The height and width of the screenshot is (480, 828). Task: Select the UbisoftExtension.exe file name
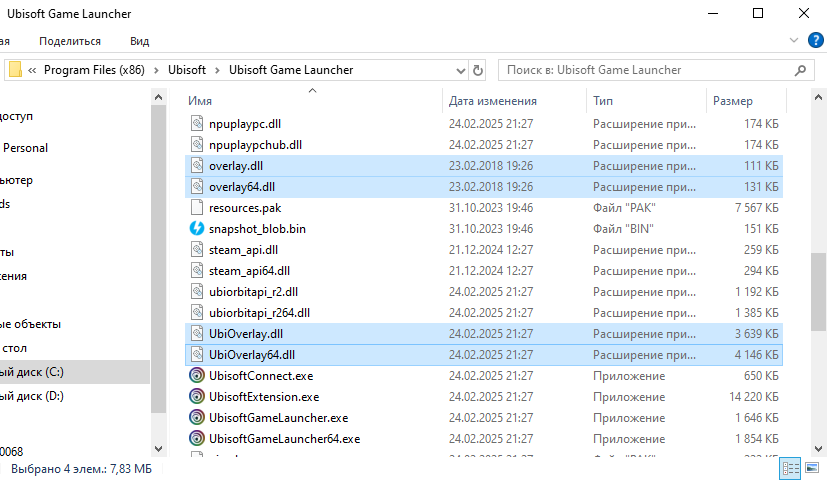pos(264,397)
